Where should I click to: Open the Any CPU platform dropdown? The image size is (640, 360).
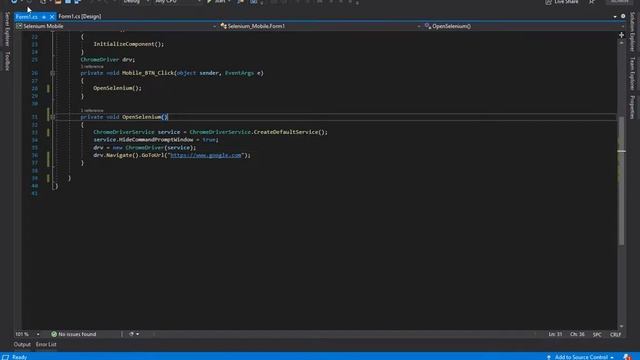click(x=177, y=2)
